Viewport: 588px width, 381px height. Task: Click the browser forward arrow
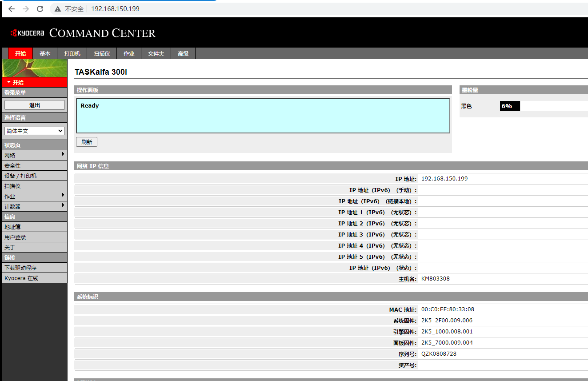26,9
